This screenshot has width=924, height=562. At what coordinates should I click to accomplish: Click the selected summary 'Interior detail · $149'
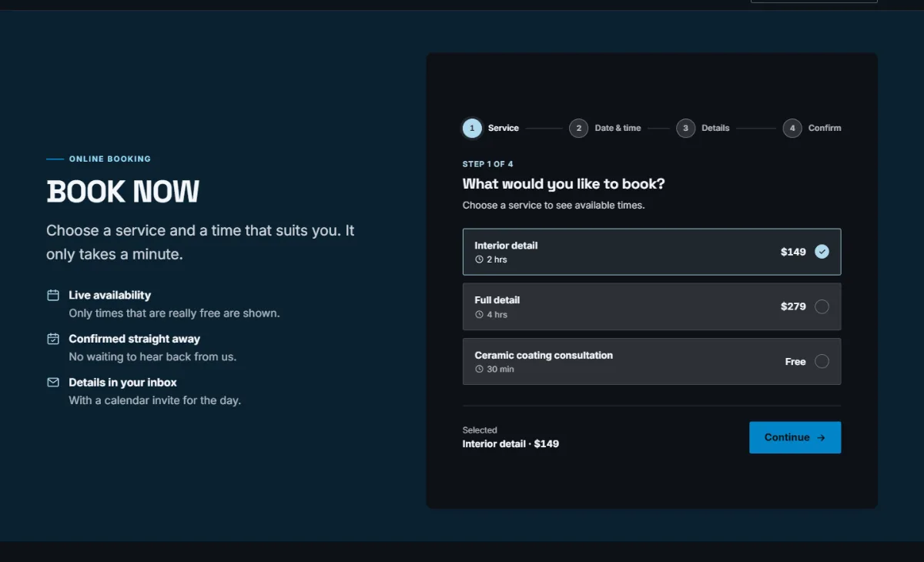(511, 444)
